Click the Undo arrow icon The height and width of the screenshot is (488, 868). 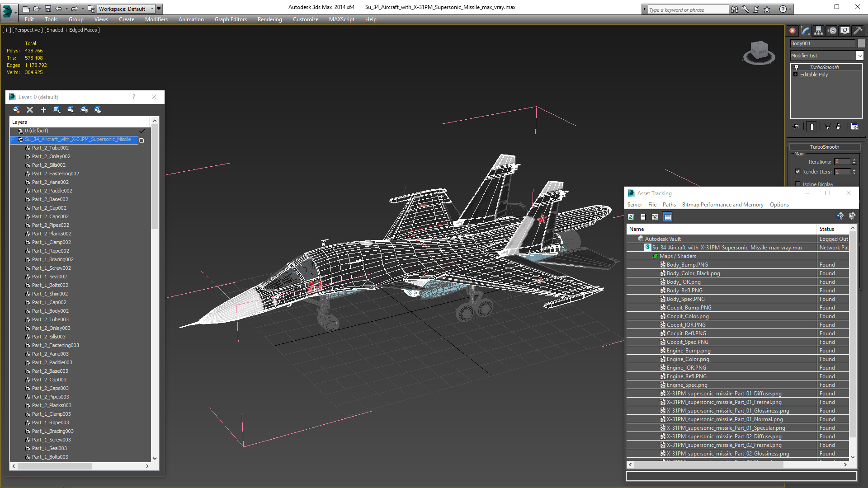click(x=59, y=9)
